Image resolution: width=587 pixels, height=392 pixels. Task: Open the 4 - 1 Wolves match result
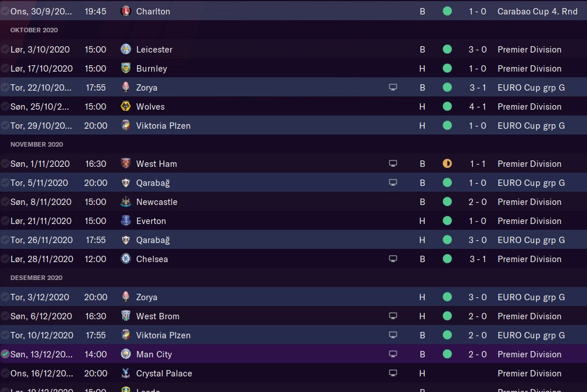pyautogui.click(x=477, y=107)
